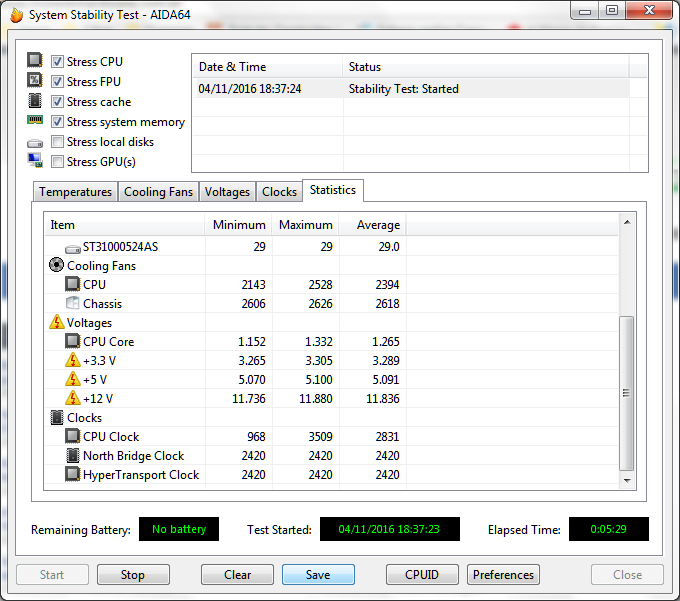Open the Voltages tab
Screen dimensions: 680x601
(x=227, y=192)
